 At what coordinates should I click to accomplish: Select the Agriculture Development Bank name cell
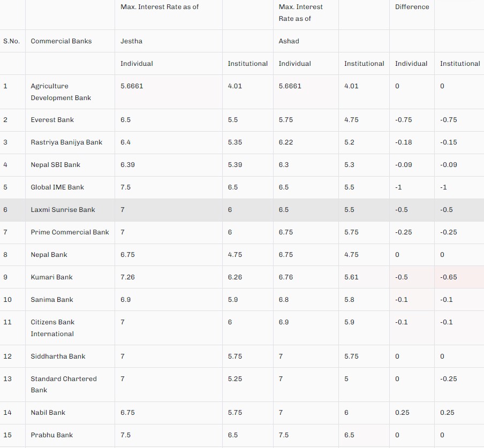61,92
